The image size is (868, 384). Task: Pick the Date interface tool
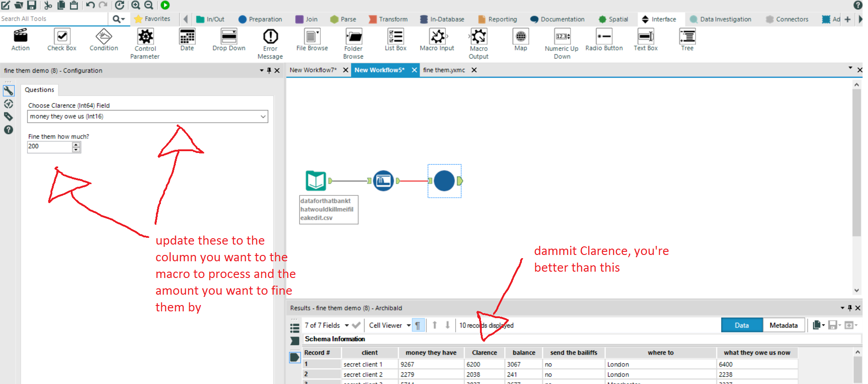[187, 40]
